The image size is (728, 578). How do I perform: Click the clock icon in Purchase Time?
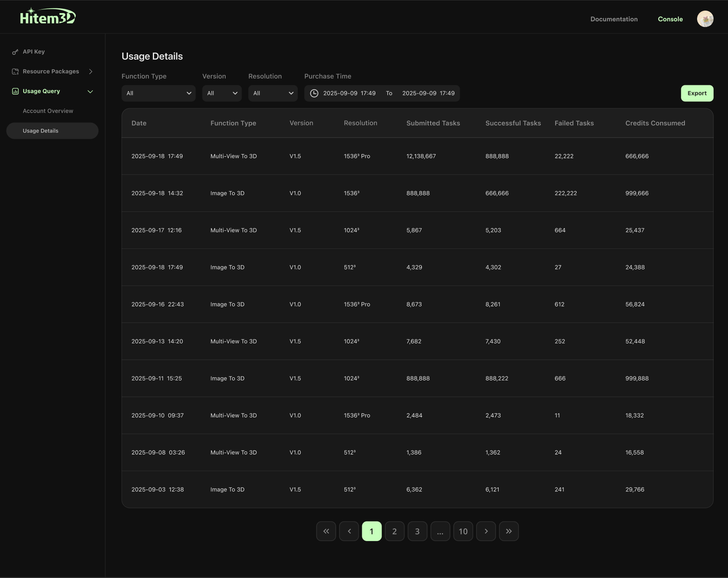[x=314, y=93]
